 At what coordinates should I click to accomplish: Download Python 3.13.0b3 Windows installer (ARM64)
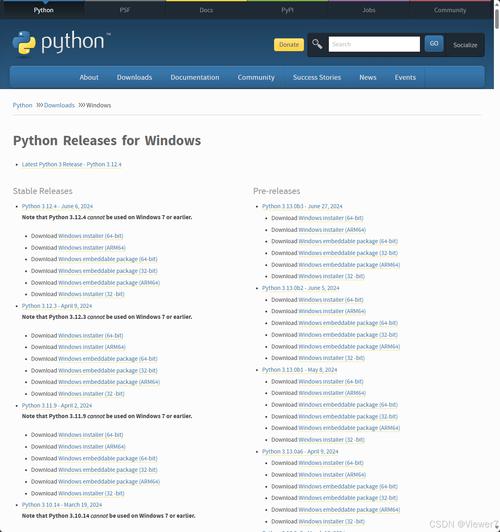pos(332,230)
